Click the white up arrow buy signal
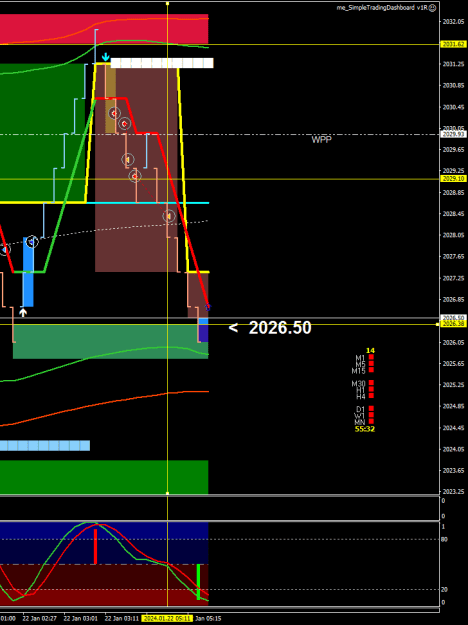Screen dimensions: 468x625 [x=23, y=313]
